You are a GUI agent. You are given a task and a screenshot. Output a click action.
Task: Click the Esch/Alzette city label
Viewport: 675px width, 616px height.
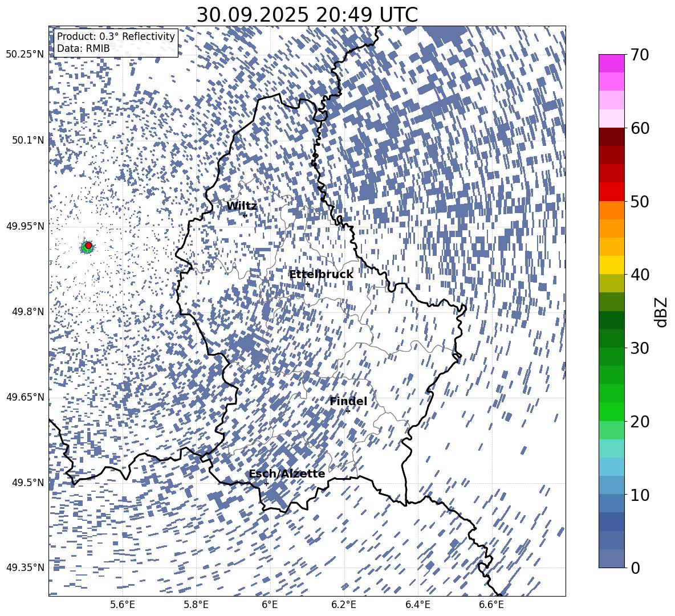click(287, 474)
